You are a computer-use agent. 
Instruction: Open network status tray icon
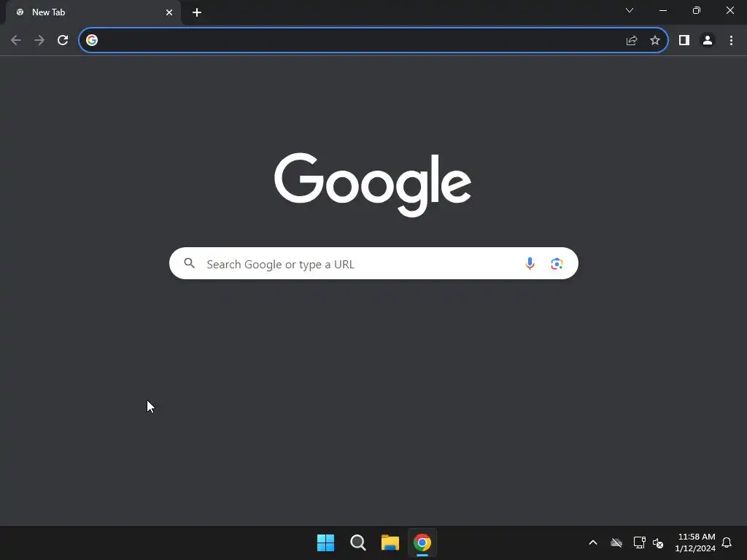(639, 542)
